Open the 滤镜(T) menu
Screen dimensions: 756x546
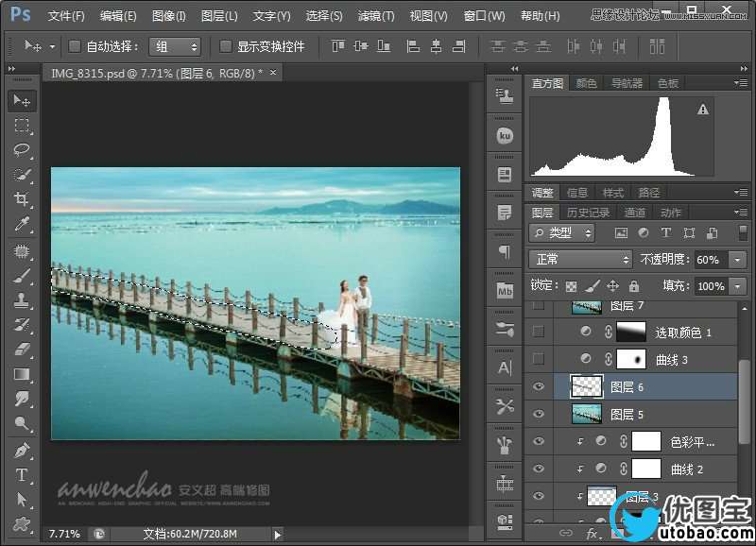tap(376, 16)
